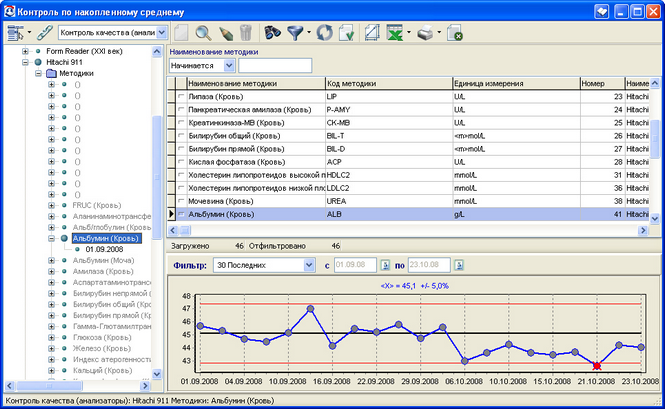The image size is (665, 409).
Task: Tick the checkbox for Мочевина (Кровь)
Action: [182, 201]
